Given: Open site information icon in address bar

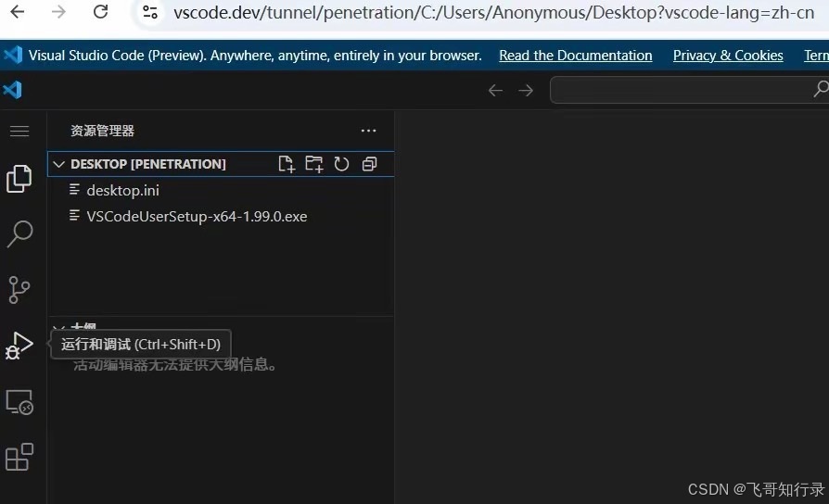Looking at the screenshot, I should point(150,12).
